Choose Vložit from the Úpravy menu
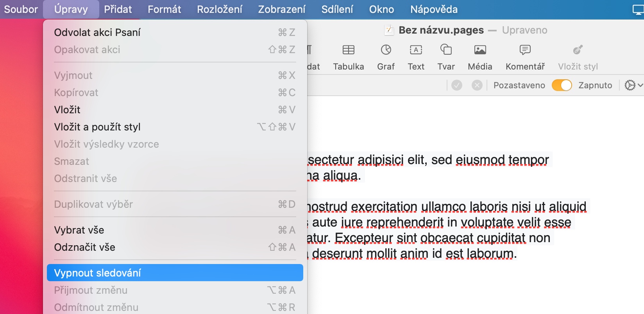This screenshot has height=314, width=644. tap(175, 110)
